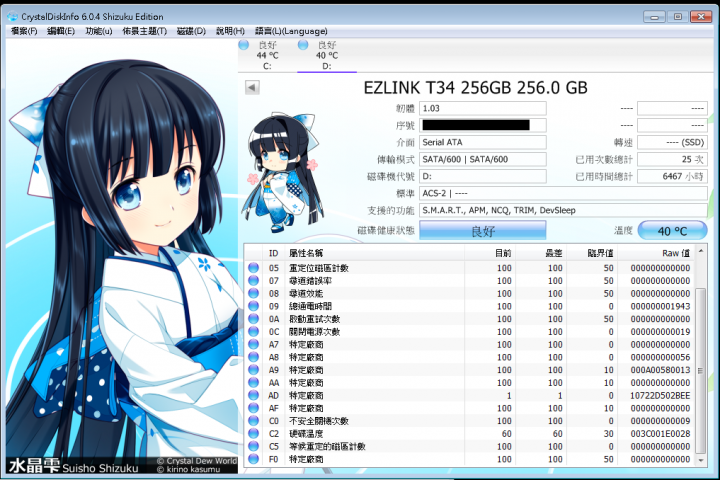Click status orb of attribute C2
This screenshot has width=720, height=480.
point(253,433)
